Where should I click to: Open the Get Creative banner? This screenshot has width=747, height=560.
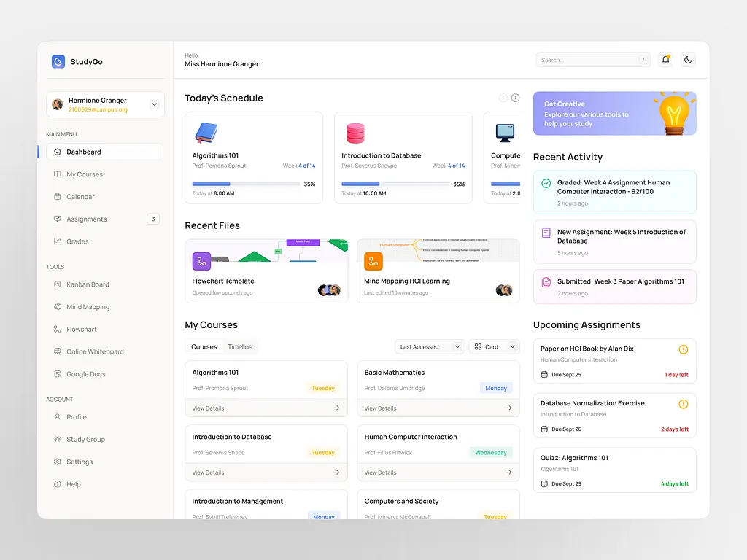[614, 113]
